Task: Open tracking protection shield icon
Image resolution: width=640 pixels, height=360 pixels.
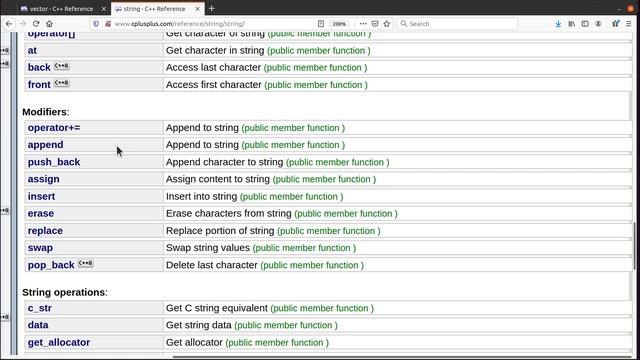Action: click(x=96, y=24)
